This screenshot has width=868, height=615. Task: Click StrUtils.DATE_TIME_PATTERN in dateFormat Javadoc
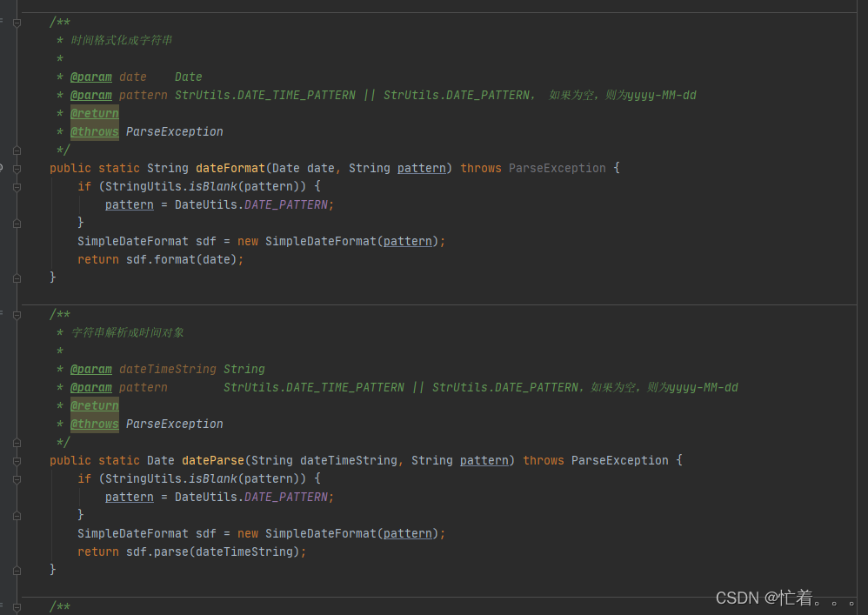tap(265, 95)
